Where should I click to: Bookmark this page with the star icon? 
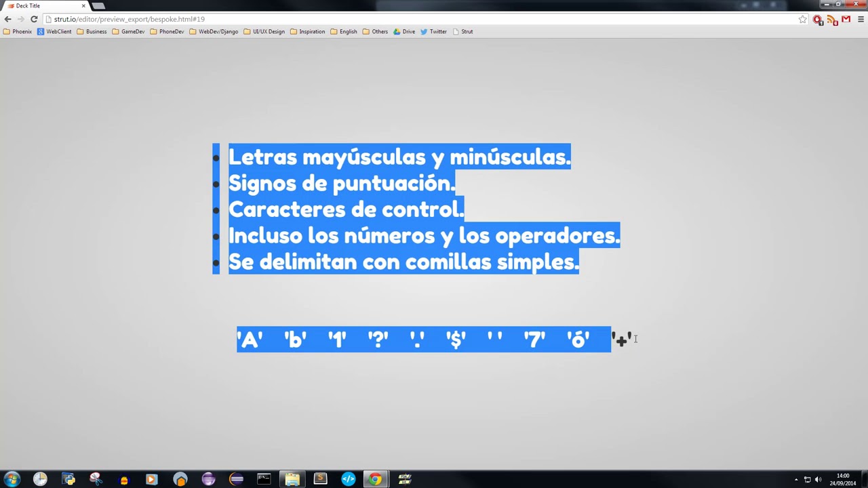point(803,19)
